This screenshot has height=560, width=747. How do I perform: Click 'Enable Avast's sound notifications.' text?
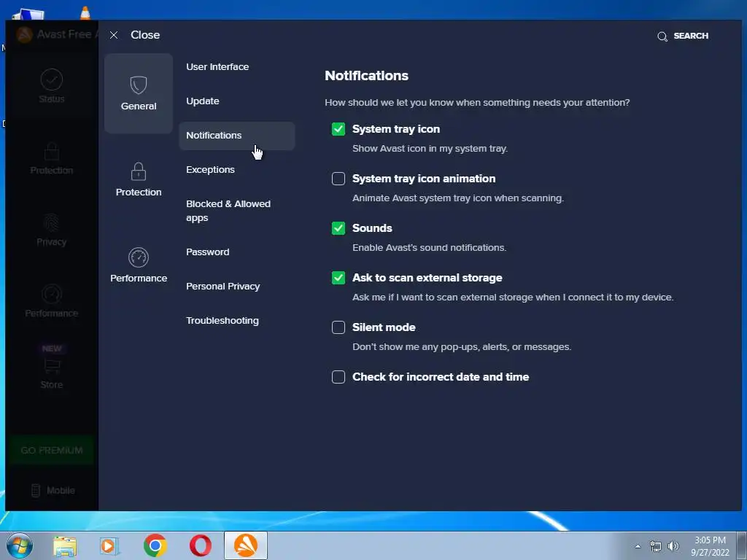point(429,248)
